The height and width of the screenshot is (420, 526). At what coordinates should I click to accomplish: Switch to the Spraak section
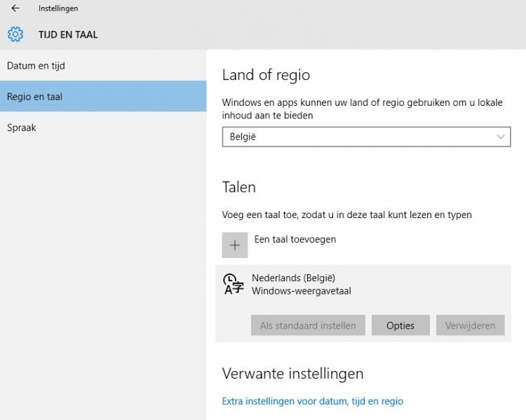22,128
